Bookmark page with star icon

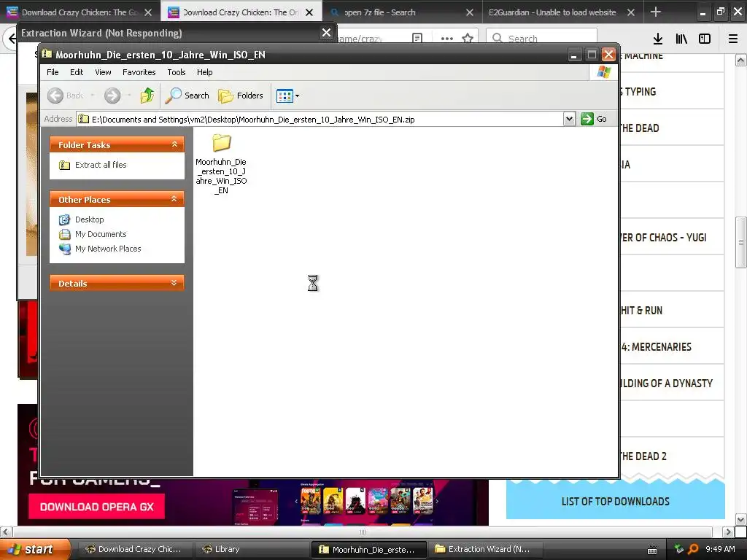[x=468, y=38]
